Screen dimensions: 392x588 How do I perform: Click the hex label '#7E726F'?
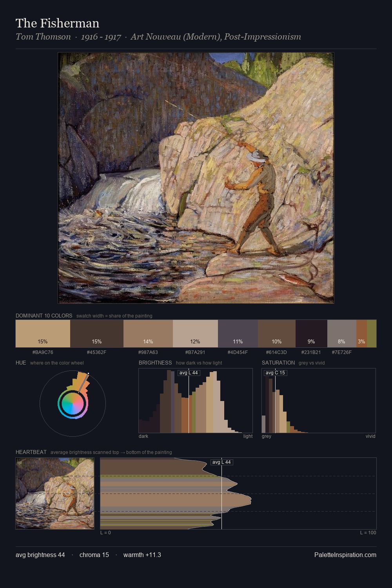(342, 352)
